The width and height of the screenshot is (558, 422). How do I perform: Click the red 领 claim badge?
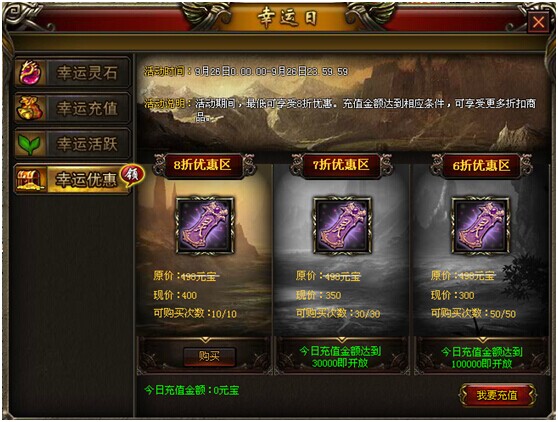[132, 175]
